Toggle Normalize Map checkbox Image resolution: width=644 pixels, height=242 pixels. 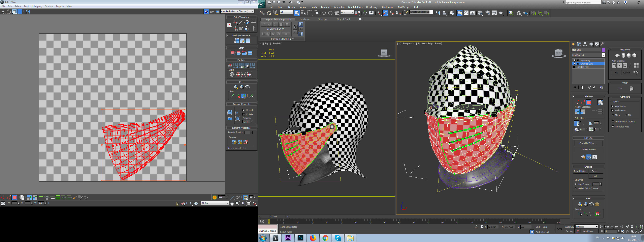pyautogui.click(x=613, y=126)
